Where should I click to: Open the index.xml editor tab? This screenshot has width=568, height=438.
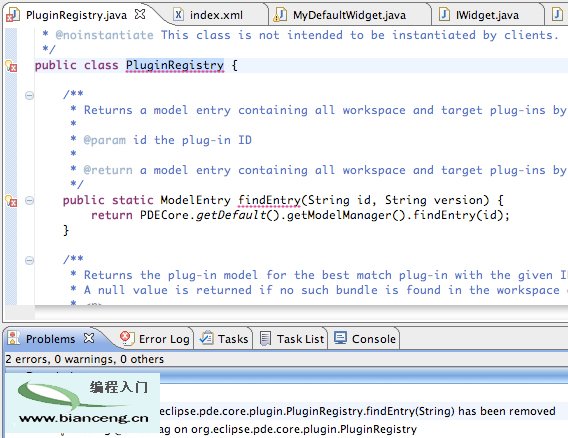coord(216,15)
